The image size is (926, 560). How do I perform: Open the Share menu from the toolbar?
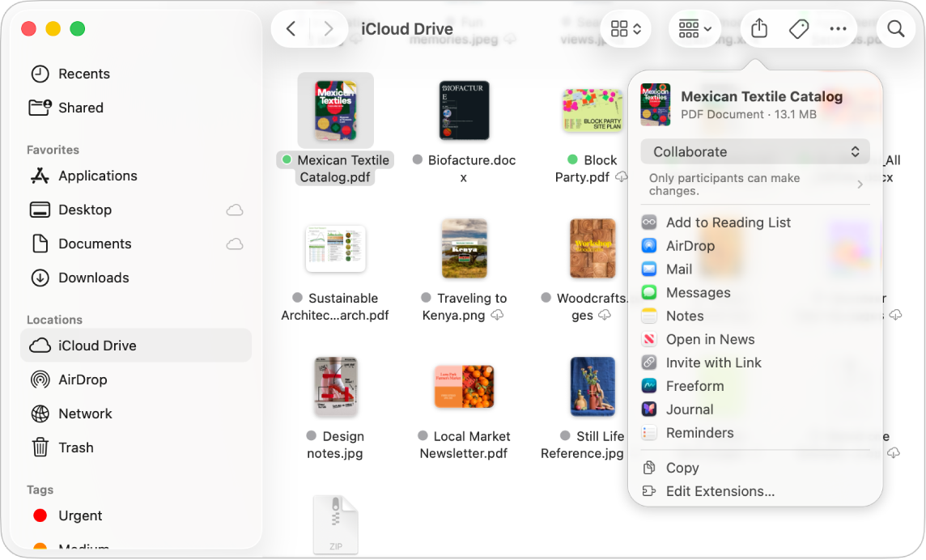tap(758, 28)
